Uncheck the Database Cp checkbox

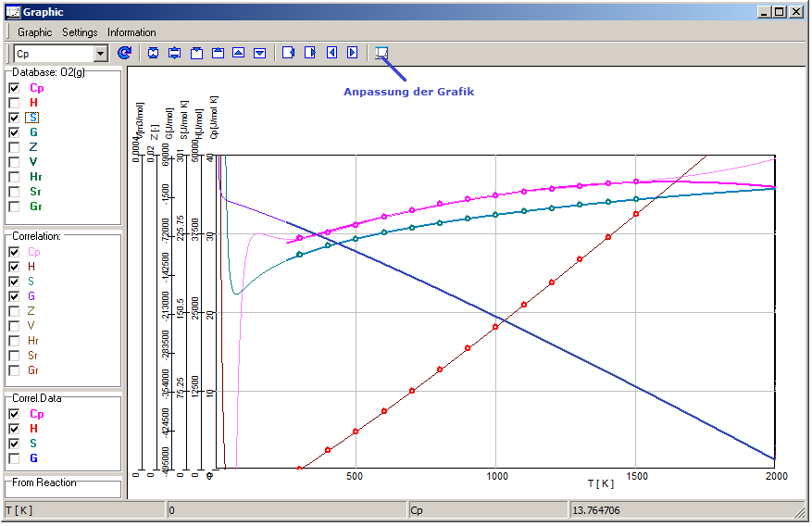(x=14, y=88)
